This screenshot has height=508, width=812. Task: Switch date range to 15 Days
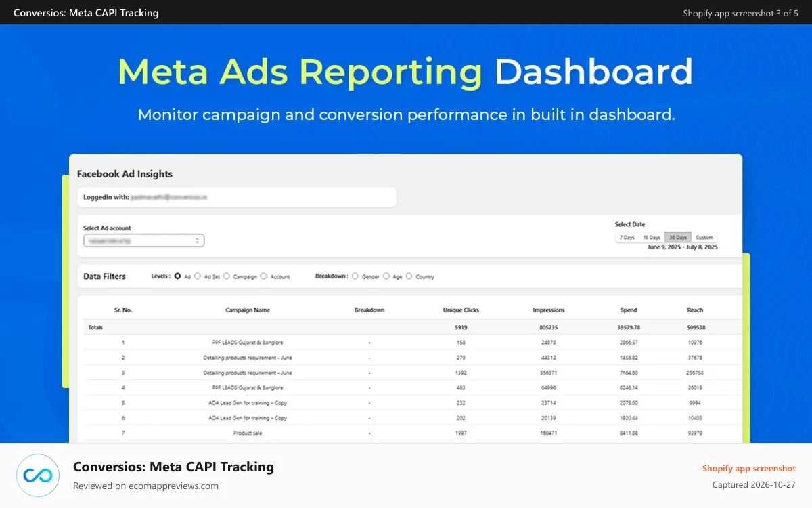652,238
